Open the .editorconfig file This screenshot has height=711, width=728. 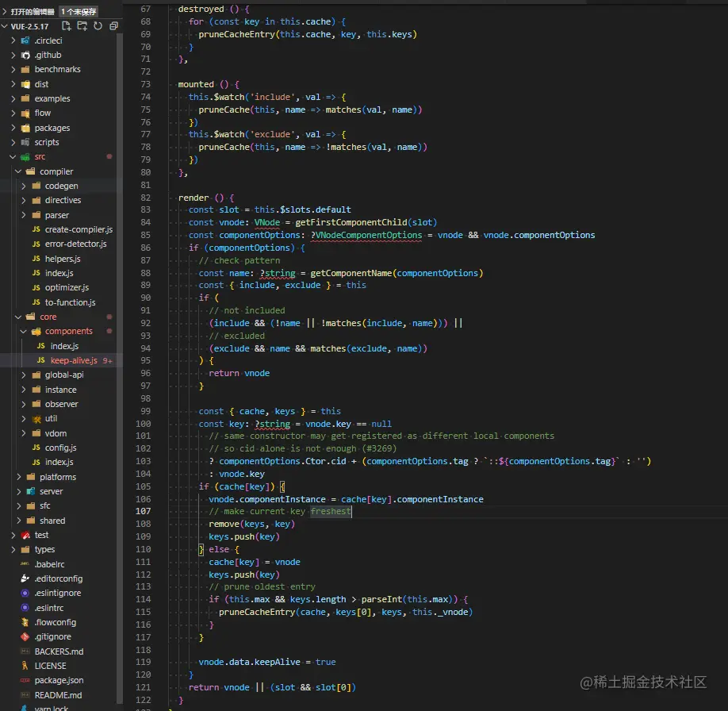[x=58, y=579]
